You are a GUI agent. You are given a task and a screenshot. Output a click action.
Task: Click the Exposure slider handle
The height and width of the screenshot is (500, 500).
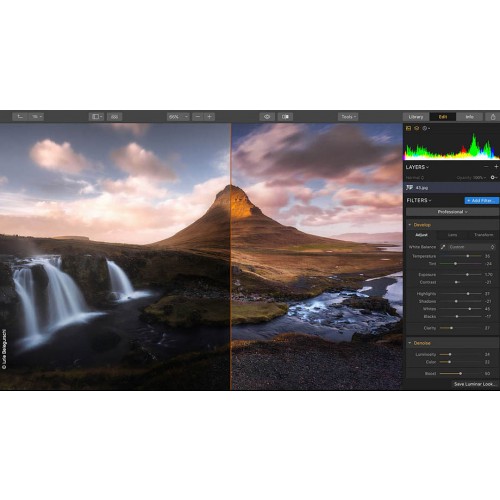(467, 275)
